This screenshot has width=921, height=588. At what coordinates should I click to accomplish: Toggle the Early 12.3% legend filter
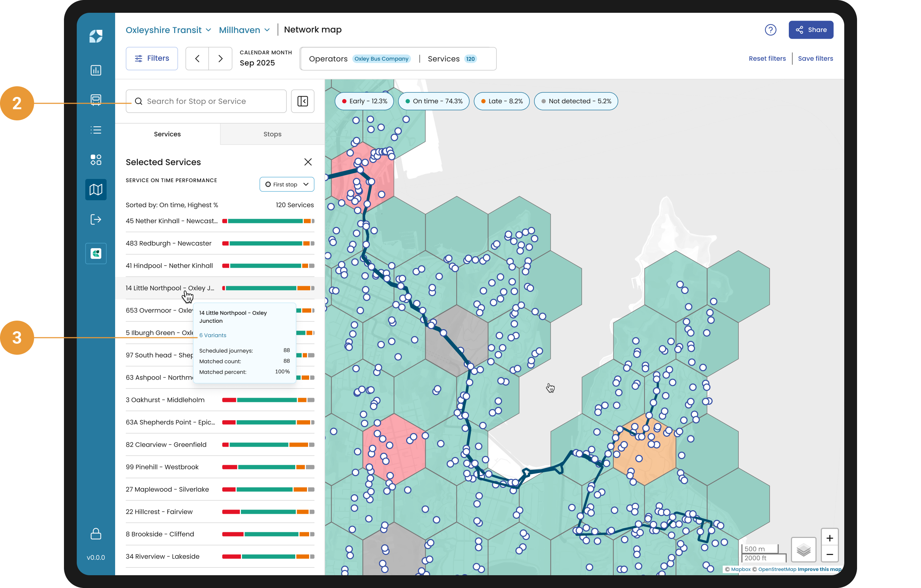[x=364, y=101]
